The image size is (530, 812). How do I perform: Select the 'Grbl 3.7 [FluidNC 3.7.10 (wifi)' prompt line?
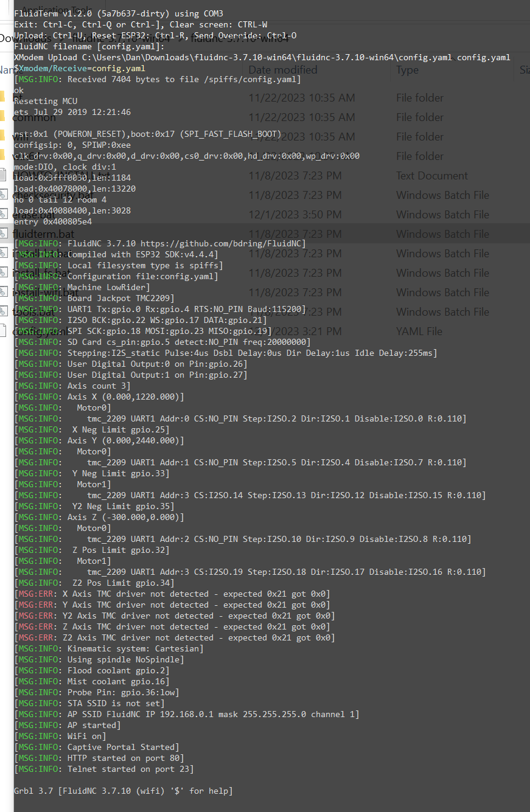(124, 791)
